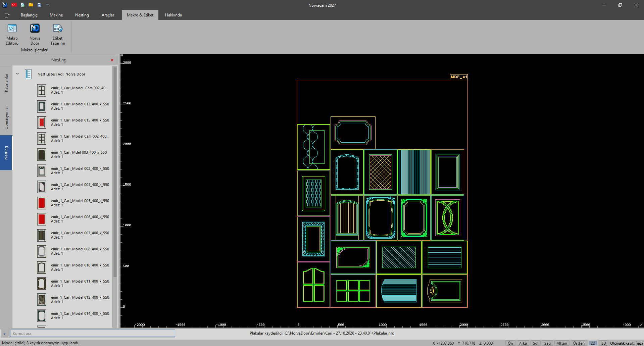Switch to Katmanlar side tab
This screenshot has width=644, height=346.
click(x=6, y=83)
